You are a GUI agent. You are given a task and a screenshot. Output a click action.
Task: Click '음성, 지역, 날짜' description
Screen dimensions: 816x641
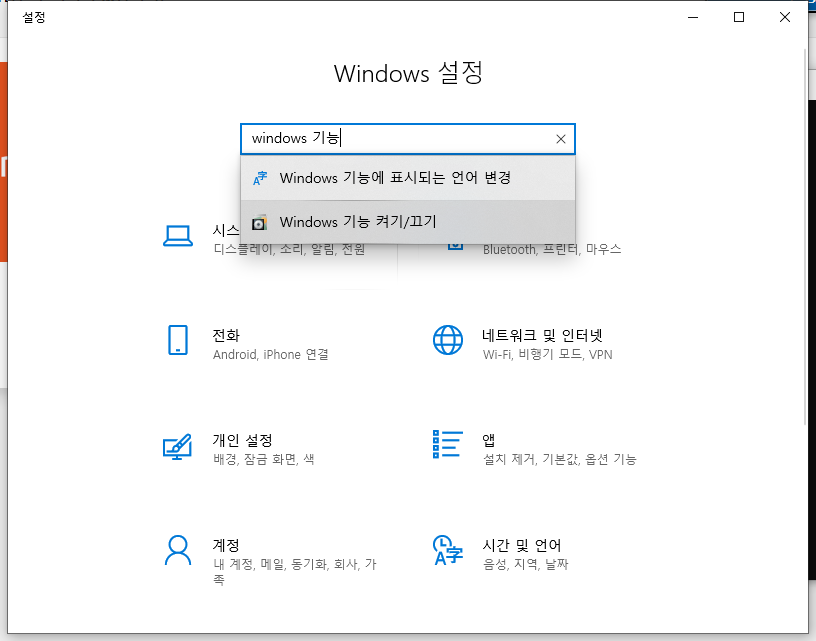[526, 564]
